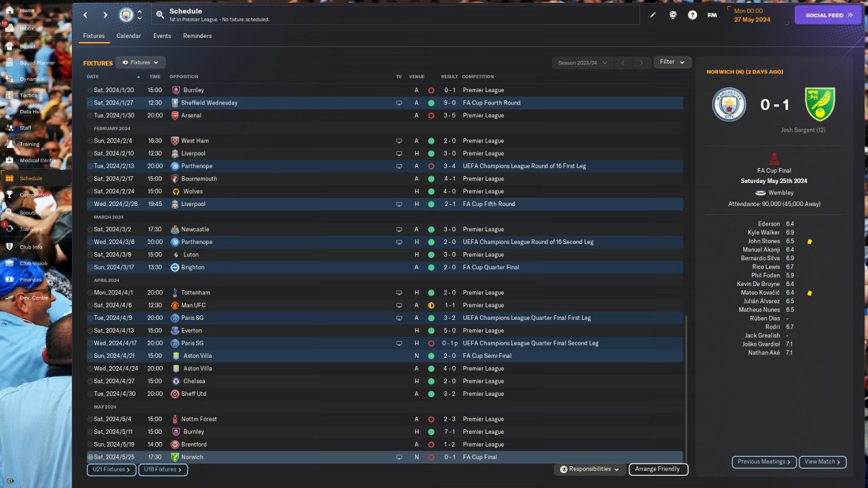
Task: Click the search magnifier icon
Action: (160, 15)
